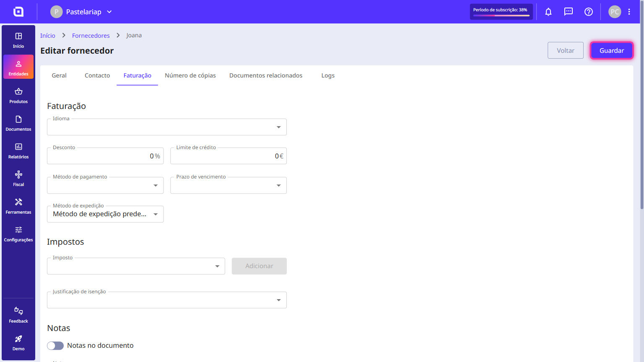Screen dimensions: 644x362
Task: Expand the Pastelariap company selector
Action: click(x=109, y=12)
